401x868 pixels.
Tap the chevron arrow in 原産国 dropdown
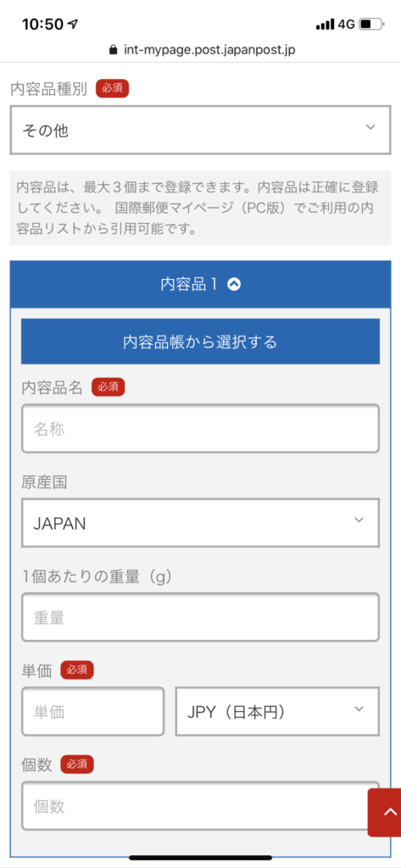tap(359, 520)
